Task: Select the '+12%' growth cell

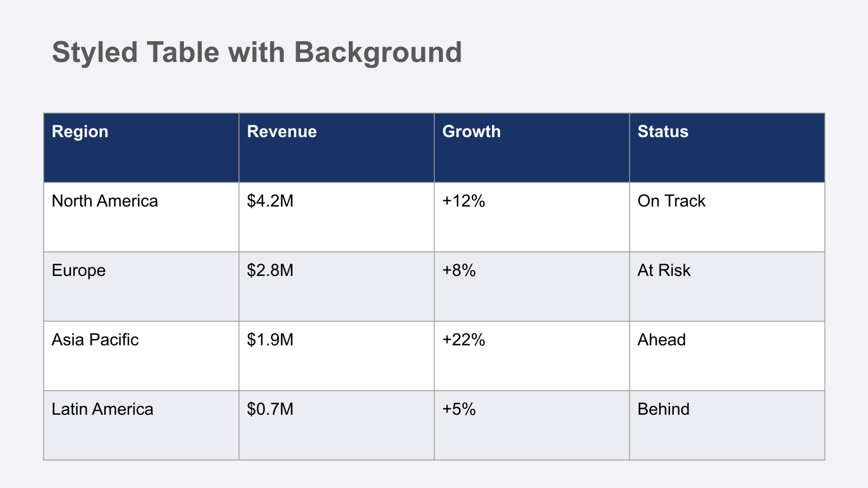Action: [x=532, y=217]
